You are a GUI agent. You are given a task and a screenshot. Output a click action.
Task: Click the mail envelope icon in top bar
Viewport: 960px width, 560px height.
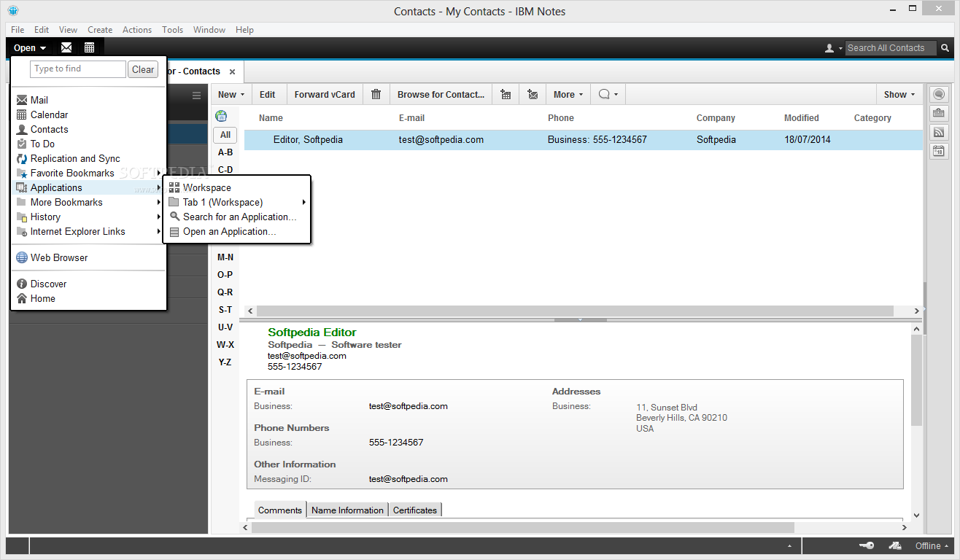66,47
